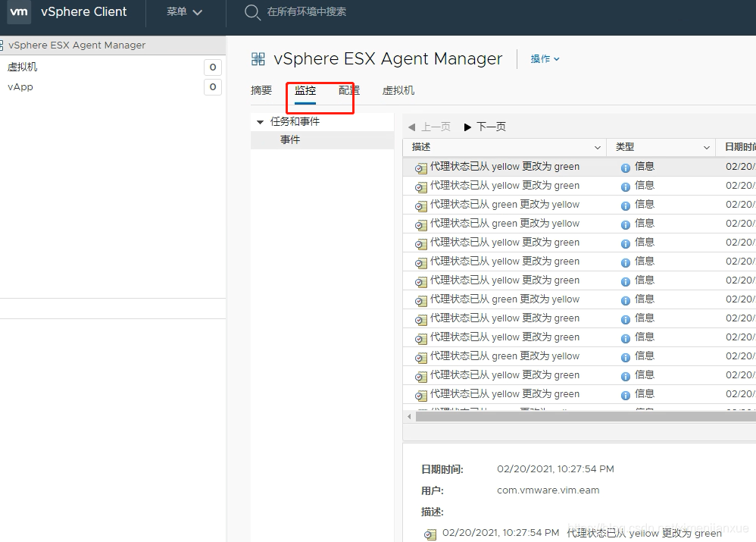
Task: Select 事件 under 任务和事件
Action: click(290, 140)
